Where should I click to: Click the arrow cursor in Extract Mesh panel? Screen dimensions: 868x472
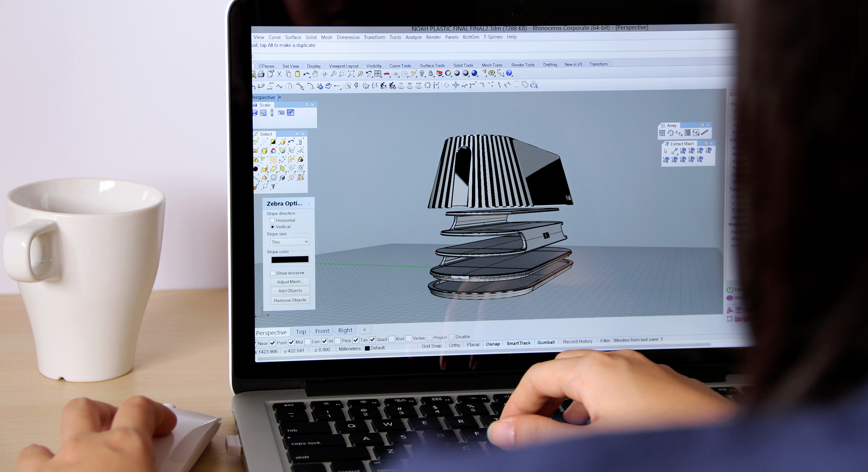click(x=666, y=151)
